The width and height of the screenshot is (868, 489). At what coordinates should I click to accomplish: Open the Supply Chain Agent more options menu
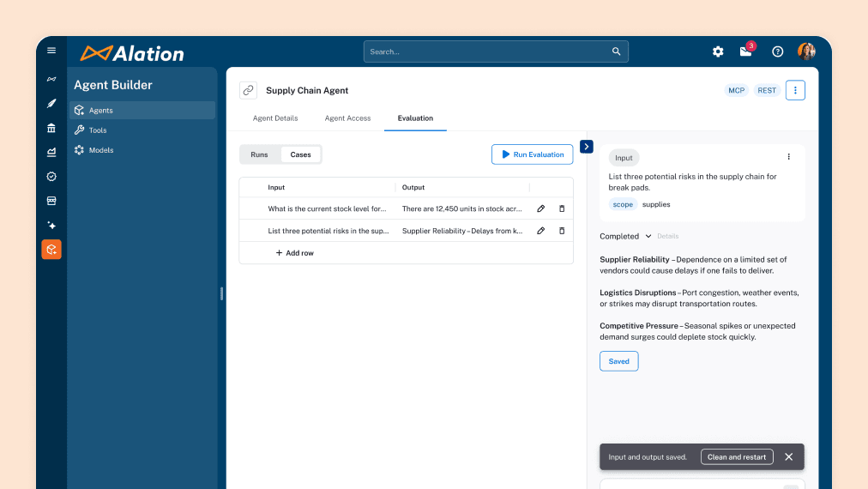click(x=795, y=90)
